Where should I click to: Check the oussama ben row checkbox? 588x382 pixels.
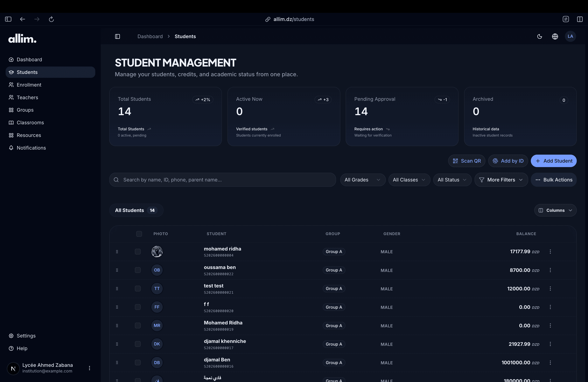138,270
